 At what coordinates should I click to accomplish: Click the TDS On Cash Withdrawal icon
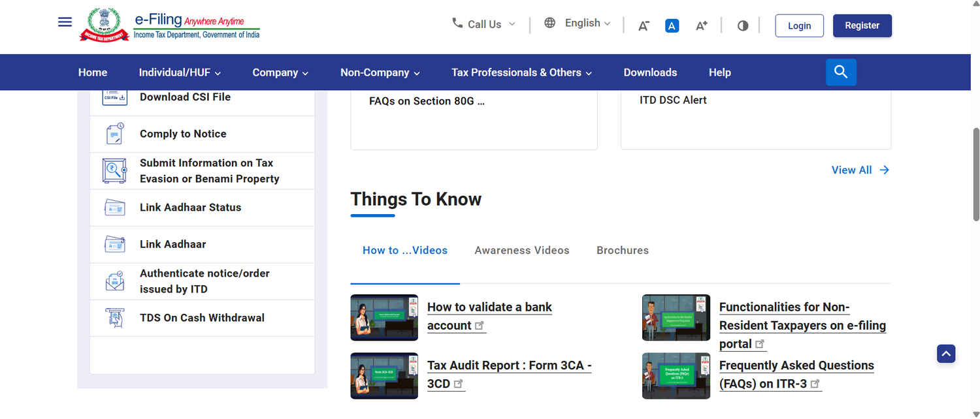pos(115,318)
